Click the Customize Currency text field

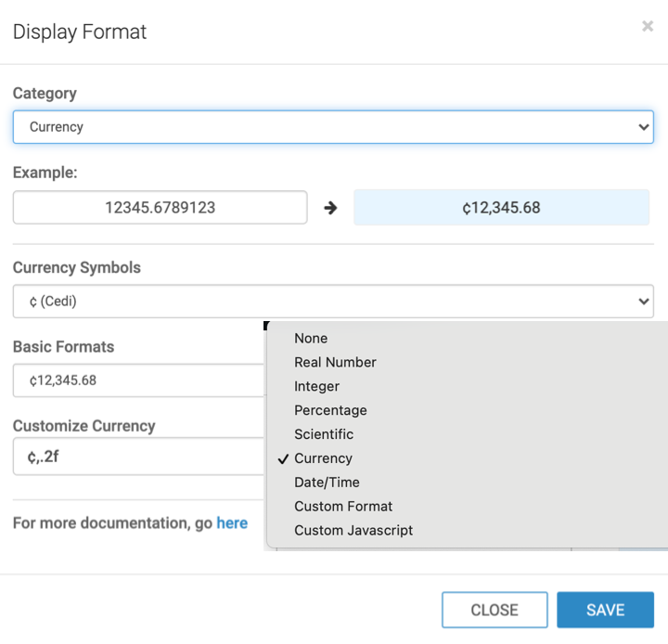click(x=139, y=457)
